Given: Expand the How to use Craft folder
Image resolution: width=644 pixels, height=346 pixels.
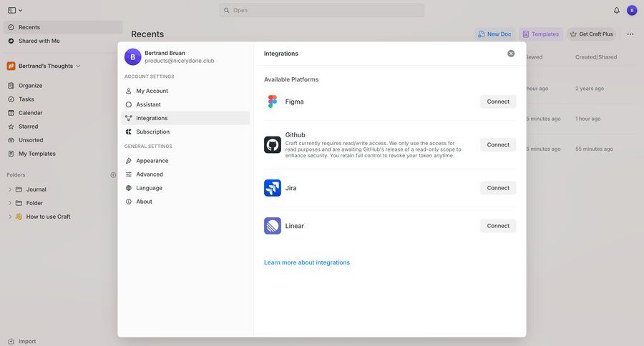Looking at the screenshot, I should click(x=10, y=217).
